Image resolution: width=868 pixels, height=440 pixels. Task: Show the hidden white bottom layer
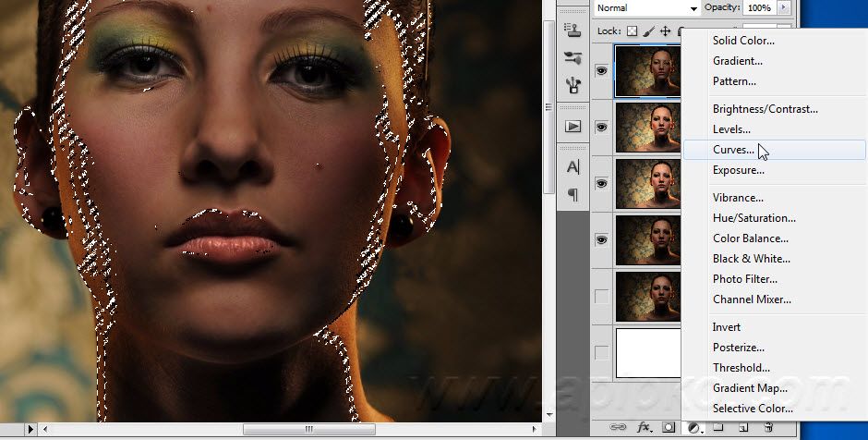601,352
